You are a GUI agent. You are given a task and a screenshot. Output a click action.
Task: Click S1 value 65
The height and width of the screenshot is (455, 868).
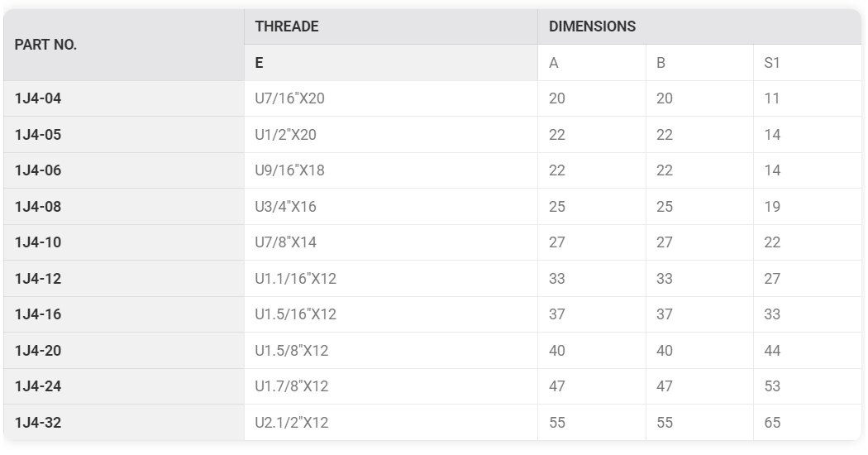click(772, 423)
